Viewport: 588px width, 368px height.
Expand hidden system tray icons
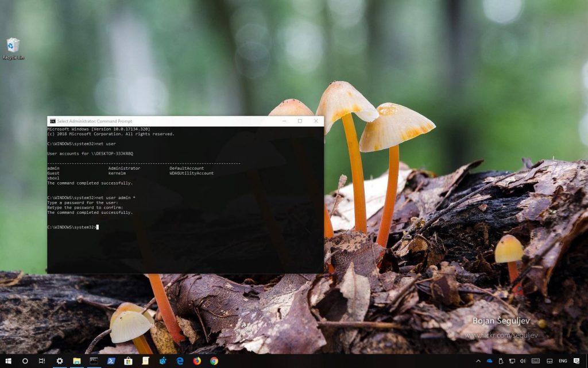coord(478,361)
